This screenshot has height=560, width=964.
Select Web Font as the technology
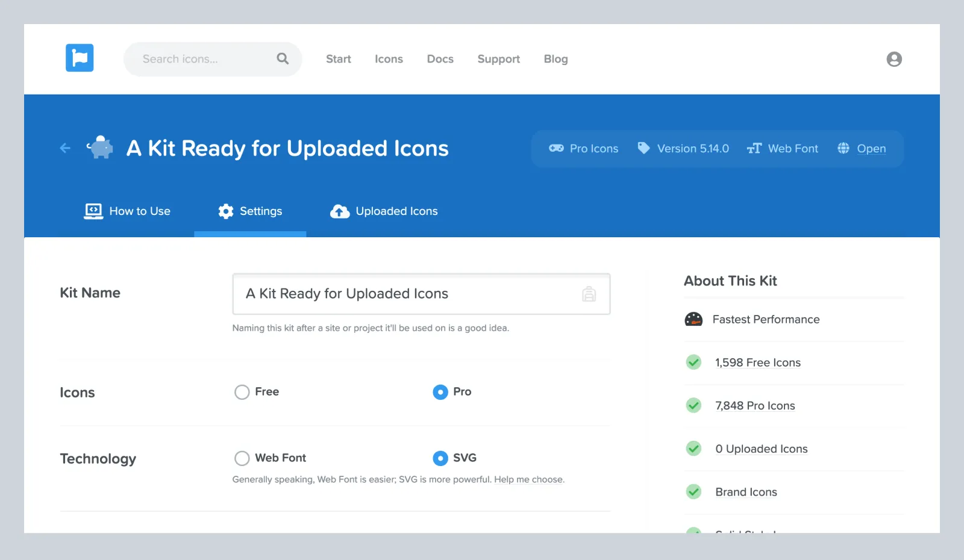tap(242, 458)
